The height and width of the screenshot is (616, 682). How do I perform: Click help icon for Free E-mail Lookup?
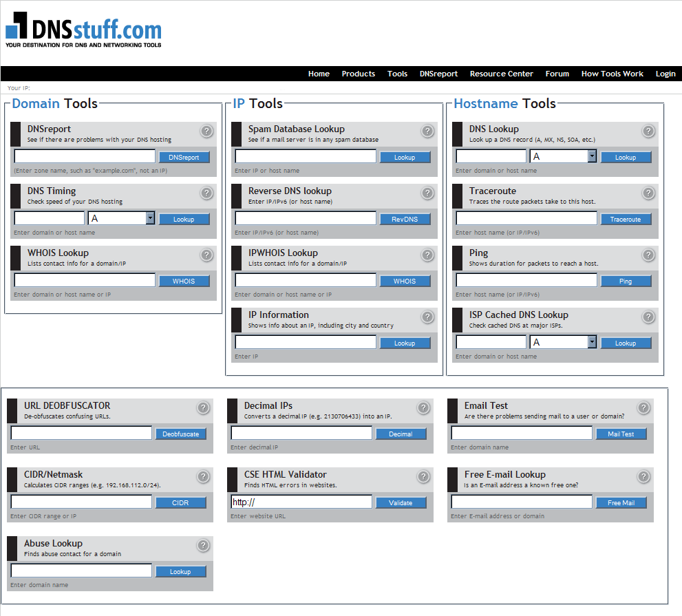pos(643,476)
